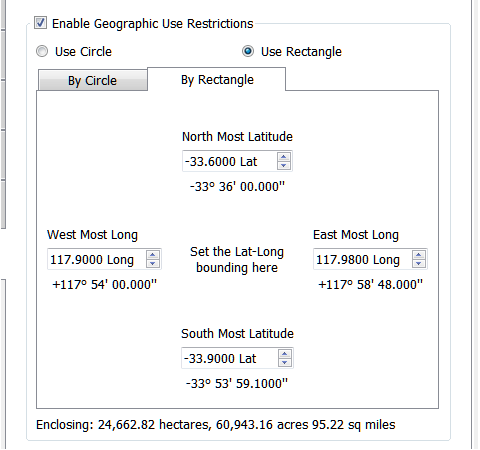Increase East Most Long with up arrow
480x450 pixels.
coord(418,255)
